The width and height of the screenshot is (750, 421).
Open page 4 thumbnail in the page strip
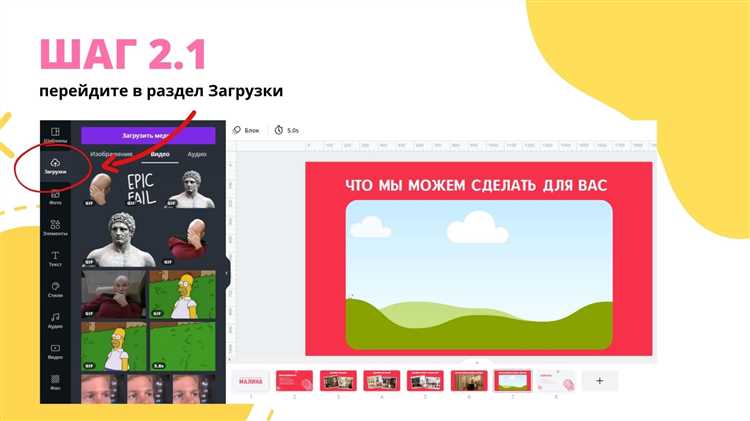click(382, 381)
